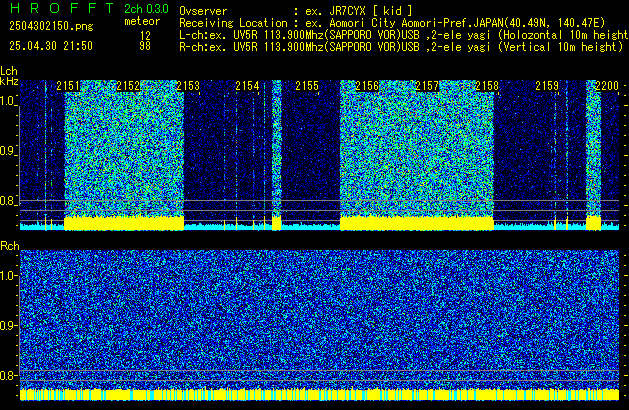Select the L-ch UV5R receiver description line
The image size is (629, 410).
point(404,35)
